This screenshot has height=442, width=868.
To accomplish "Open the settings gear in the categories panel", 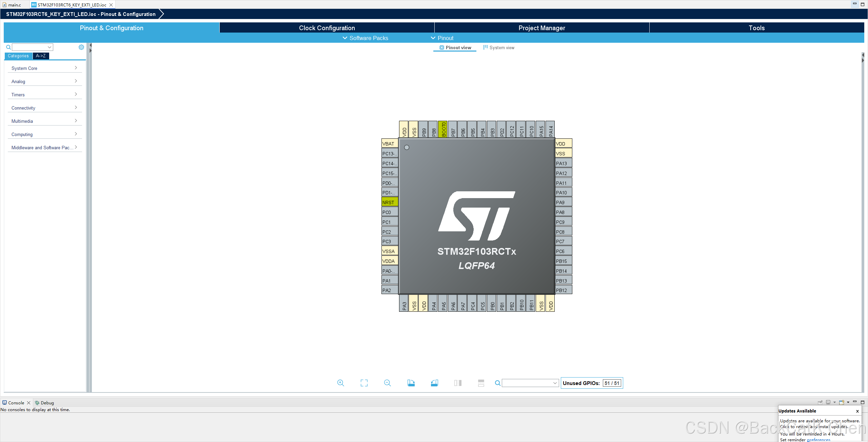I will tap(81, 47).
